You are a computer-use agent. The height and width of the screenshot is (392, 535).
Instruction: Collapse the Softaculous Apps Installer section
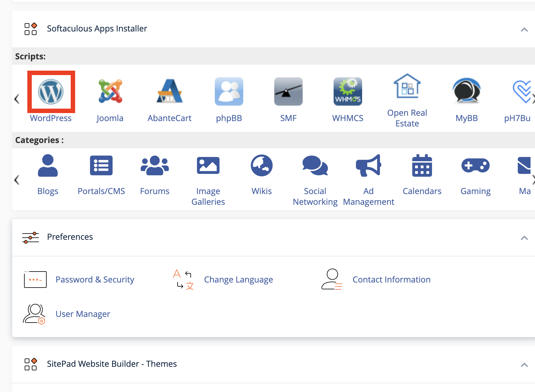524,30
